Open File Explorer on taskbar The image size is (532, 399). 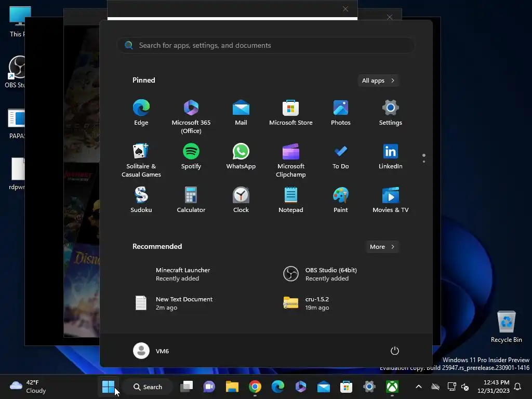pyautogui.click(x=232, y=387)
